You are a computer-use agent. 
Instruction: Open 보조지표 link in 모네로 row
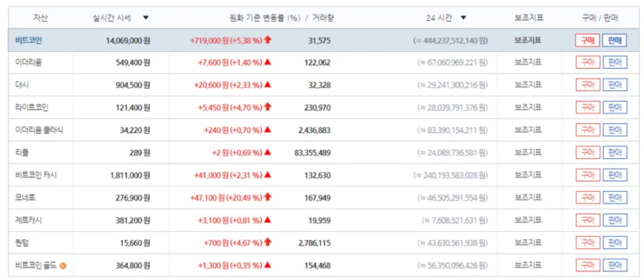point(528,198)
